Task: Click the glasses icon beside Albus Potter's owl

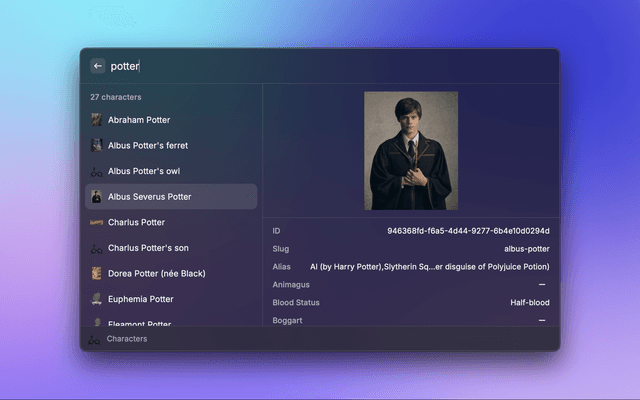Action: click(x=96, y=171)
